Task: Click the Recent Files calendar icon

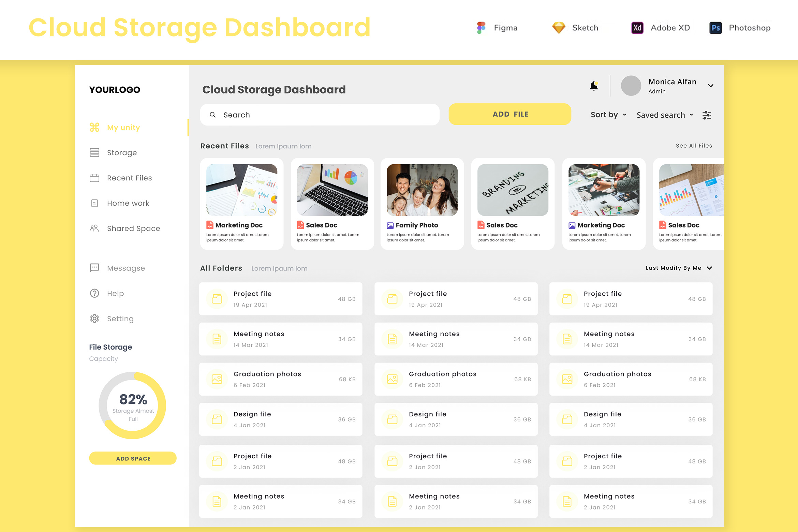Action: coord(94,178)
